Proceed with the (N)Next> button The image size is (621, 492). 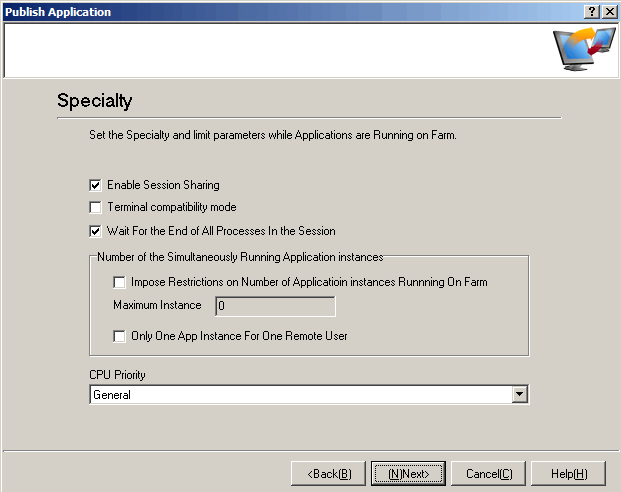(x=409, y=473)
